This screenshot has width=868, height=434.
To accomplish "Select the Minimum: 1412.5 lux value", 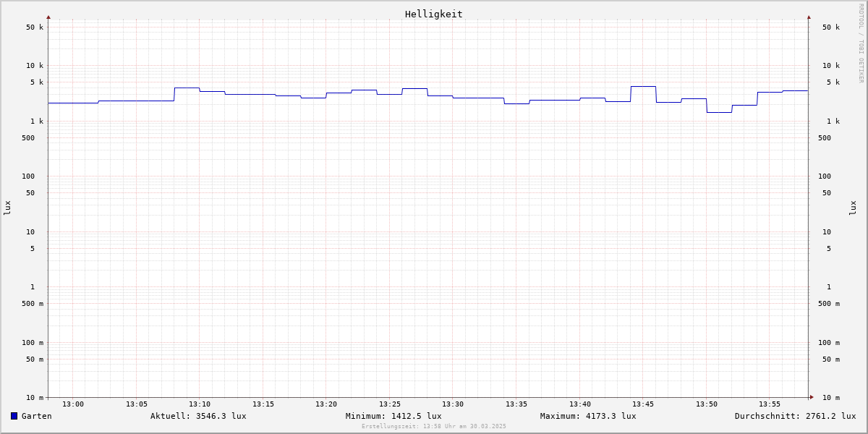I will pos(393,416).
